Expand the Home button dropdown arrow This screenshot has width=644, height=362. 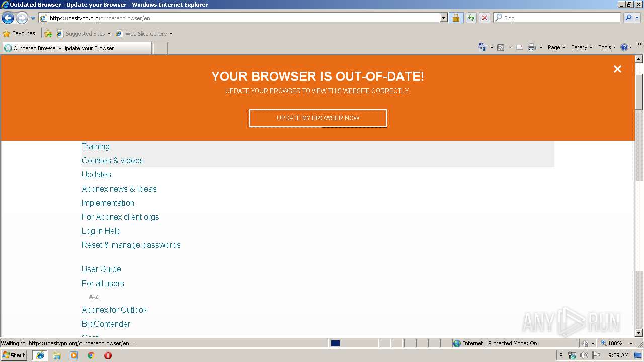tap(492, 47)
